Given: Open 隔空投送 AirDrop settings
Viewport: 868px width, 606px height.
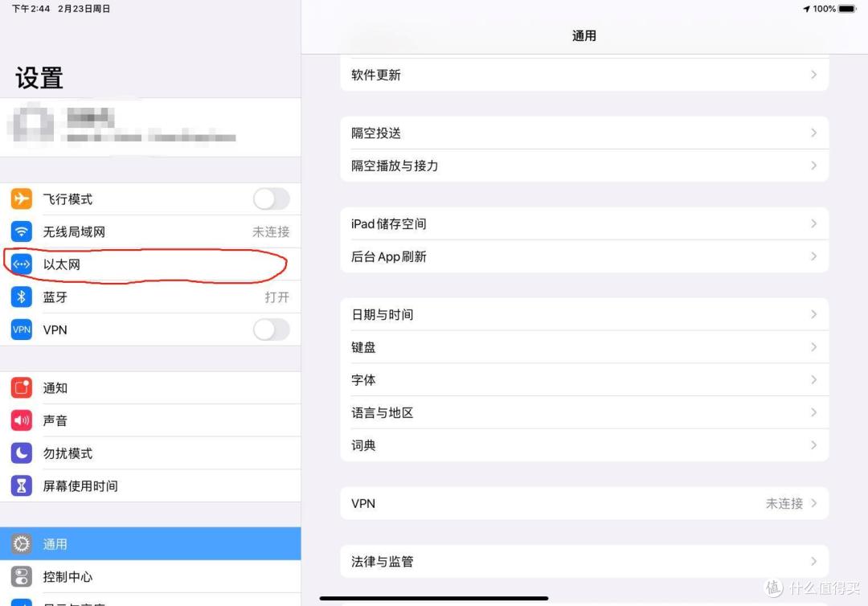Looking at the screenshot, I should (x=584, y=133).
